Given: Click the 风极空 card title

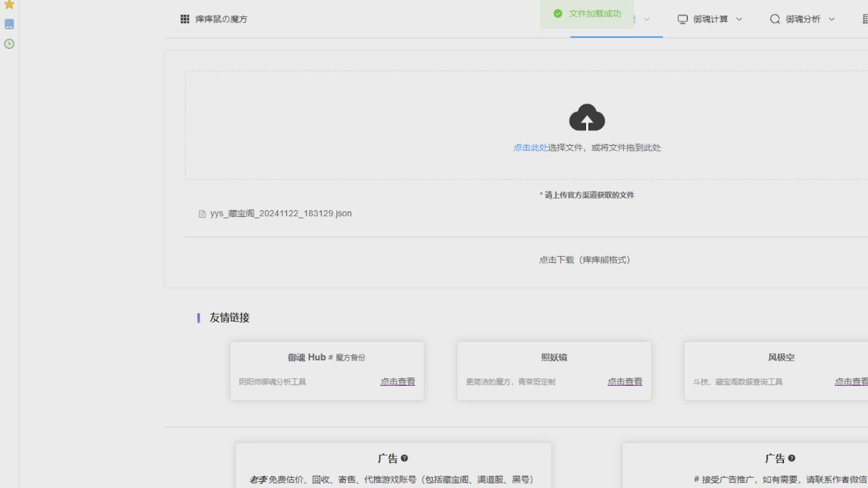Looking at the screenshot, I should click(x=781, y=357).
